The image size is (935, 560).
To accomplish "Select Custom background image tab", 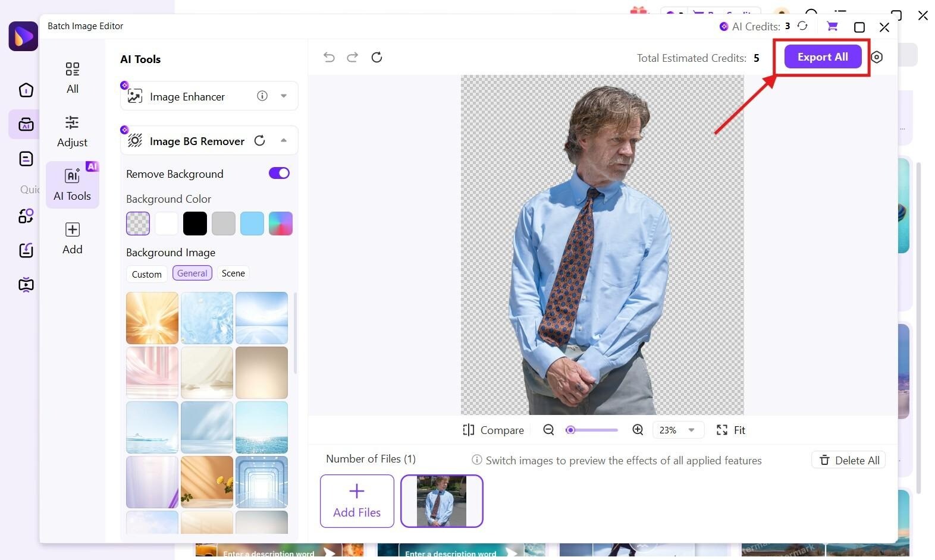I will tap(147, 274).
